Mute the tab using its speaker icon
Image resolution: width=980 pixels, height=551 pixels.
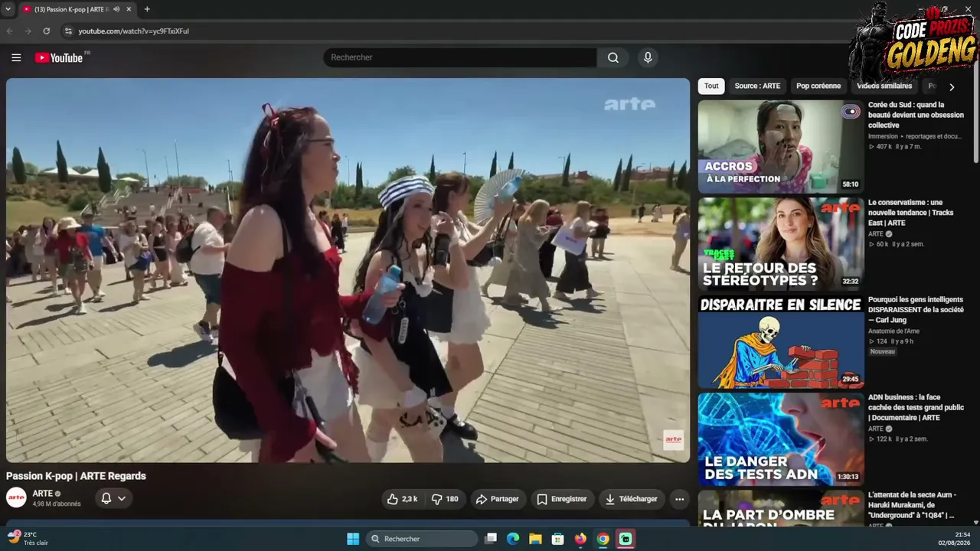(116, 9)
